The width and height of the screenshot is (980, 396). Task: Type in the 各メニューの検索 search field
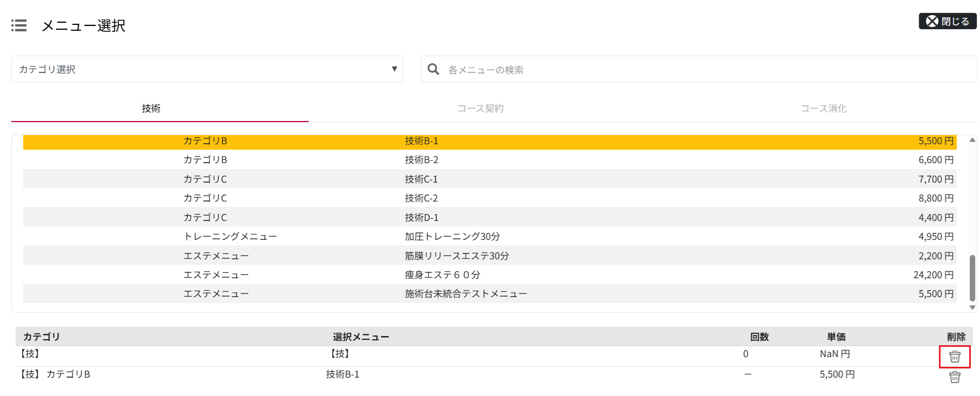coord(703,70)
